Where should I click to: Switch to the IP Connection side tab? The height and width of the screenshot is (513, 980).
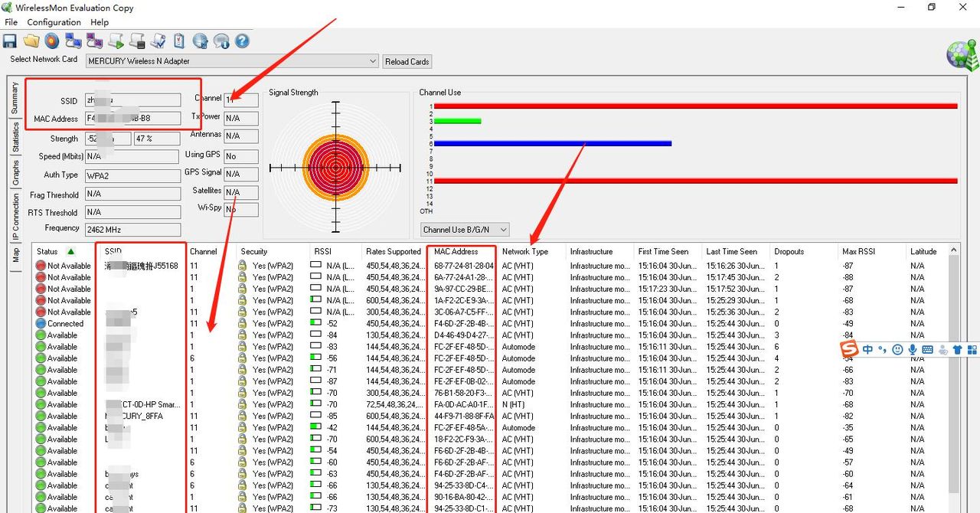pos(15,217)
